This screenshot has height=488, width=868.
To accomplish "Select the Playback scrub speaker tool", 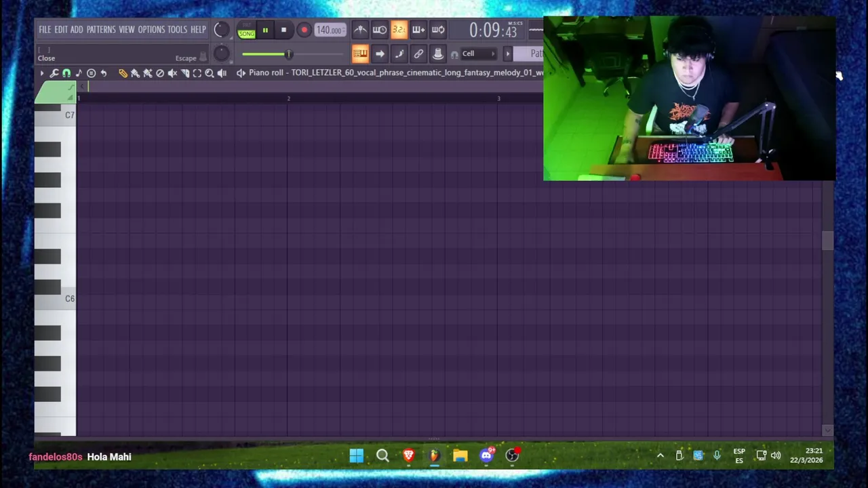I will coord(222,73).
